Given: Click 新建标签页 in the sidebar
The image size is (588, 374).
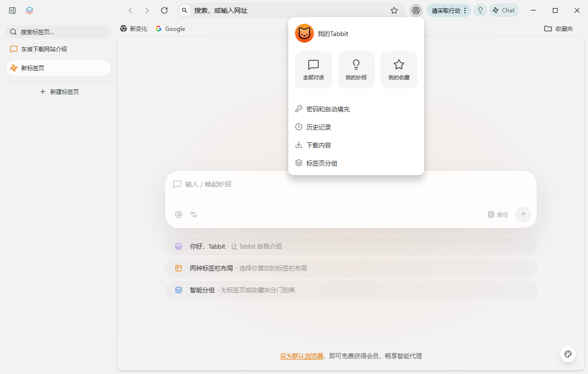Looking at the screenshot, I should (x=58, y=91).
